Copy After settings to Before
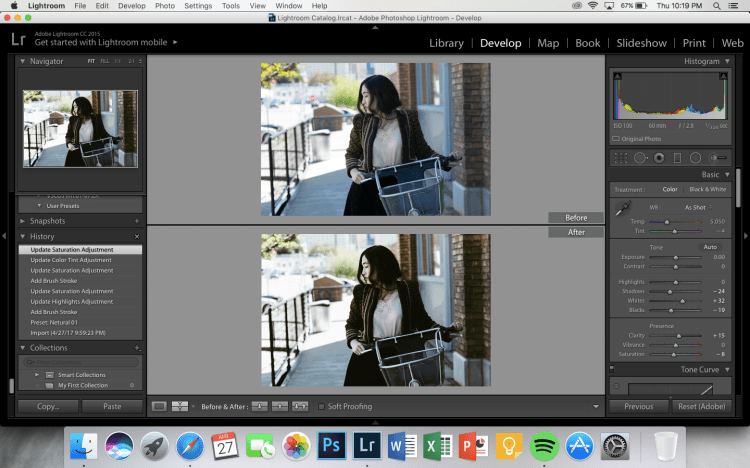This screenshot has height=468, width=750. click(x=280, y=406)
